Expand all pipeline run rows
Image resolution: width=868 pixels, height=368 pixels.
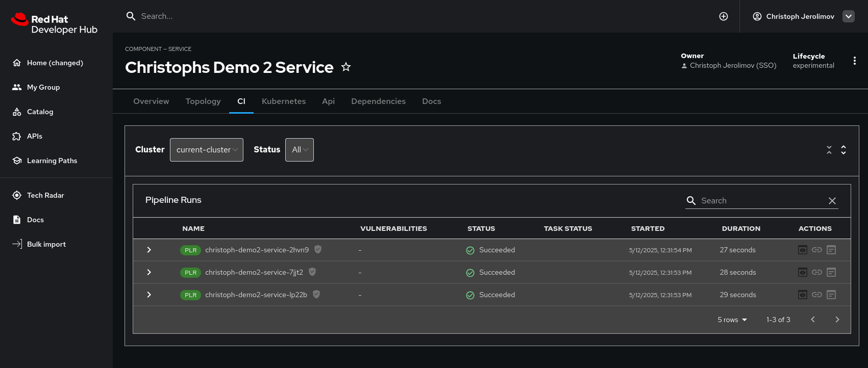point(844,150)
